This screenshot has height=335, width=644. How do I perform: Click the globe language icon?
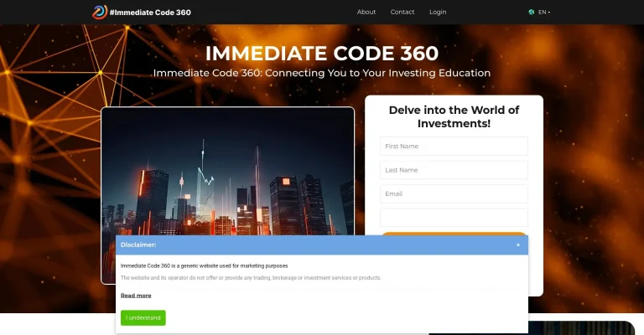pos(532,12)
